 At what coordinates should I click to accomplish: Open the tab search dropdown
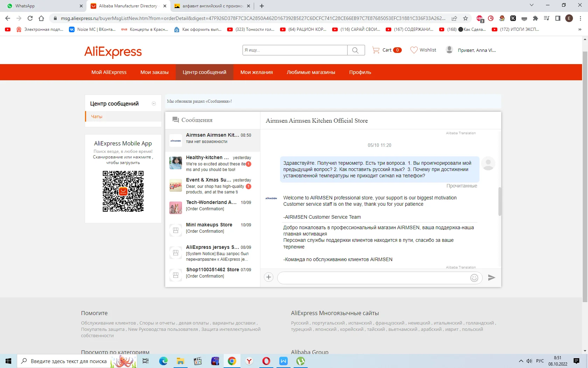[x=532, y=5]
